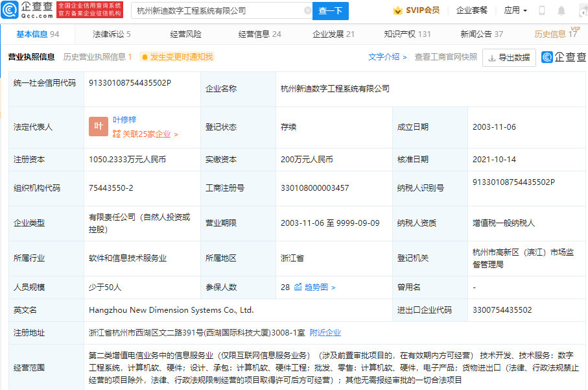Switch to 历史信息 VIP tab
The image size is (588, 390).
click(x=556, y=33)
